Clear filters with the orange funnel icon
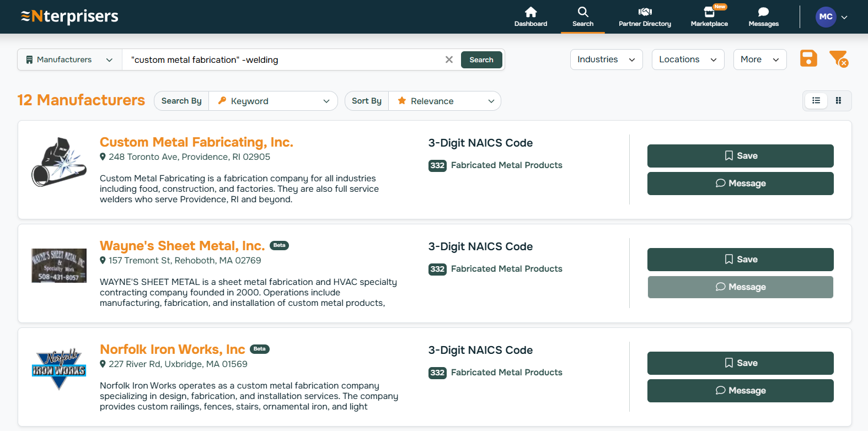The image size is (868, 431). [x=838, y=58]
